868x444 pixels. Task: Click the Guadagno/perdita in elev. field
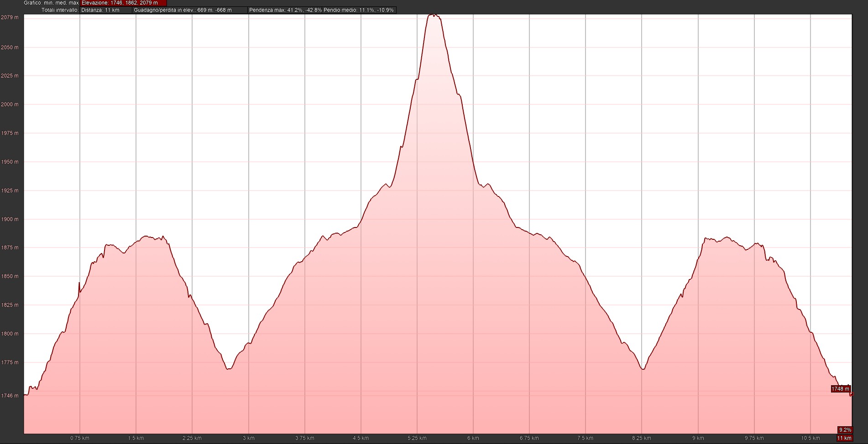pyautogui.click(x=190, y=10)
